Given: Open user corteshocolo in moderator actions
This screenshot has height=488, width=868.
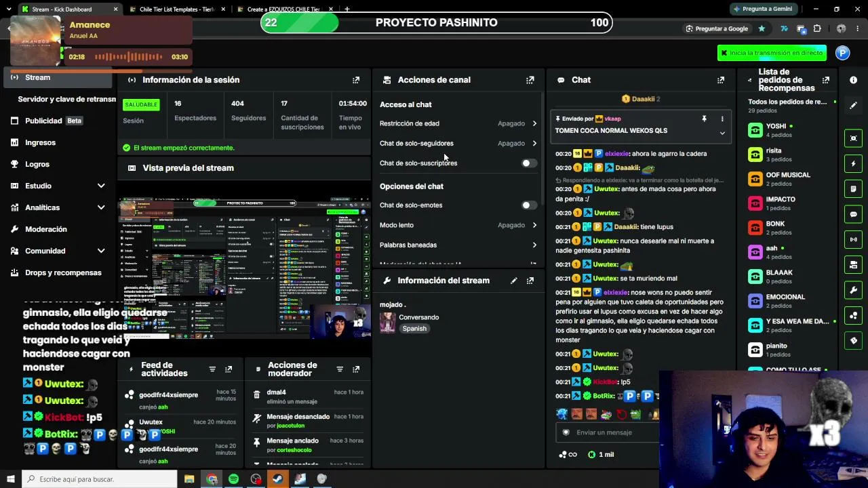Looking at the screenshot, I should [x=294, y=450].
